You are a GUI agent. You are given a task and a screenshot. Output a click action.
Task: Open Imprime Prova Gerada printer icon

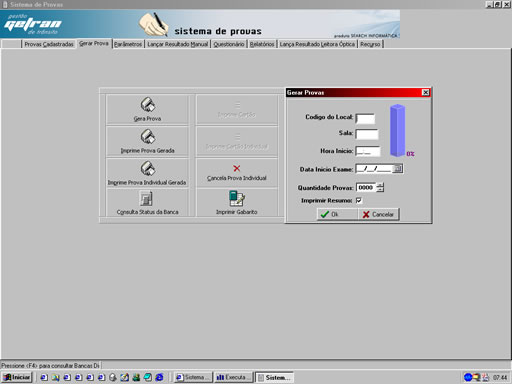[x=147, y=137]
